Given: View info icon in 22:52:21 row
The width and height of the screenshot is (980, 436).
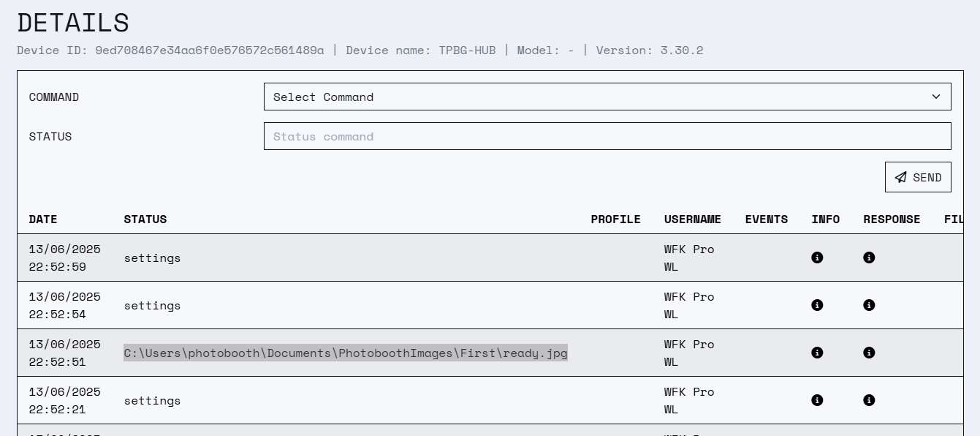Looking at the screenshot, I should (x=817, y=400).
